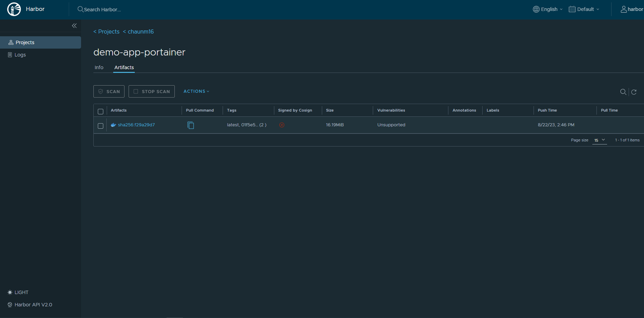Collapse the sidebar with the double-chevron icon
This screenshot has width=644, height=318.
pyautogui.click(x=74, y=26)
